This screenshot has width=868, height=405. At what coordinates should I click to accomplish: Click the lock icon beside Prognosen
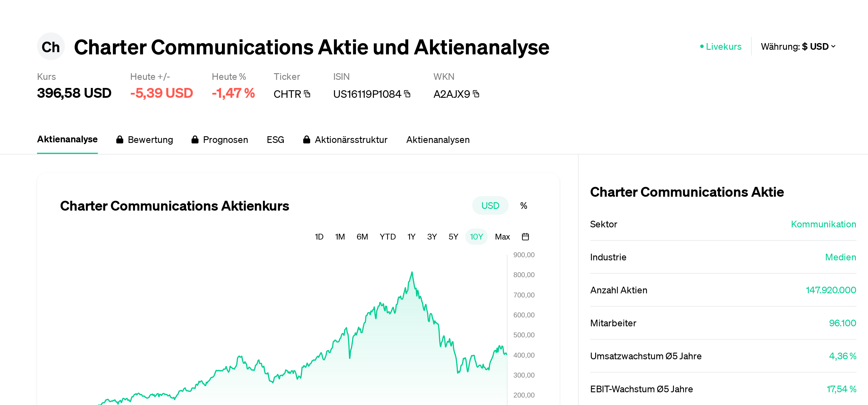195,139
